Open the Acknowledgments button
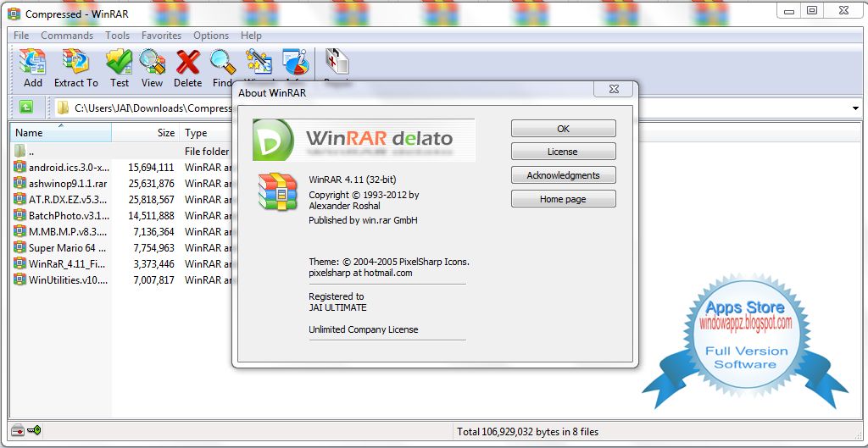This screenshot has width=868, height=448. (x=563, y=175)
